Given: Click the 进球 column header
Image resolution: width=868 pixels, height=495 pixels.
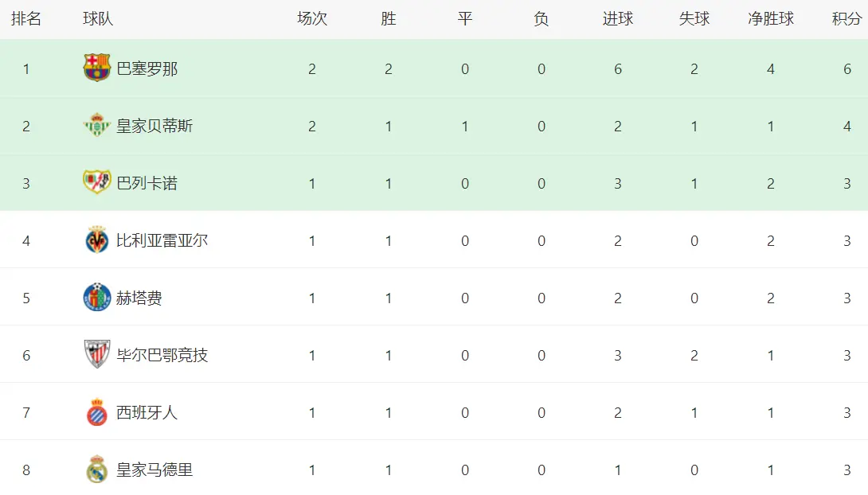Looking at the screenshot, I should coord(618,19).
